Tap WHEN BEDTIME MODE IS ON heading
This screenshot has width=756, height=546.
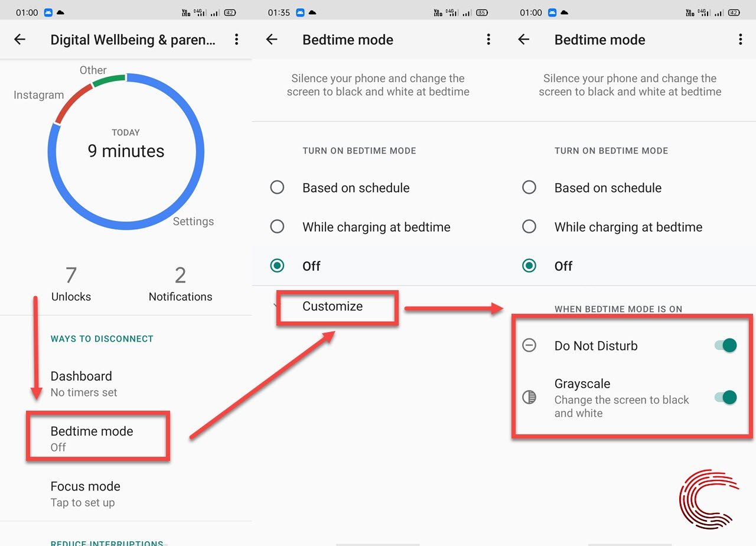[618, 309]
